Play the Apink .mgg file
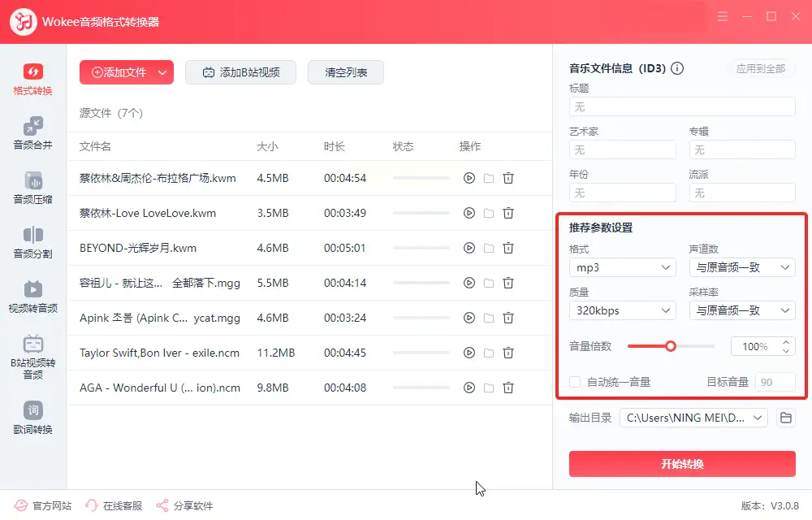The image size is (812, 520). (x=469, y=318)
